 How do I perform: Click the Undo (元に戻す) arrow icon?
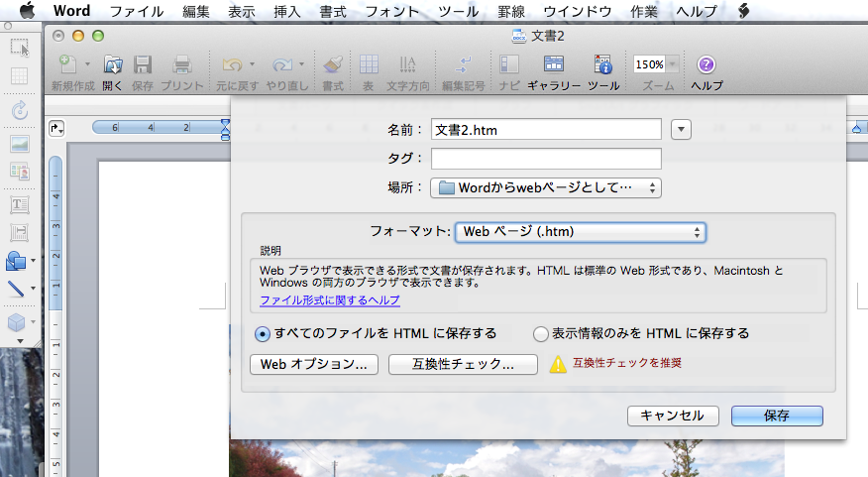coord(232,64)
